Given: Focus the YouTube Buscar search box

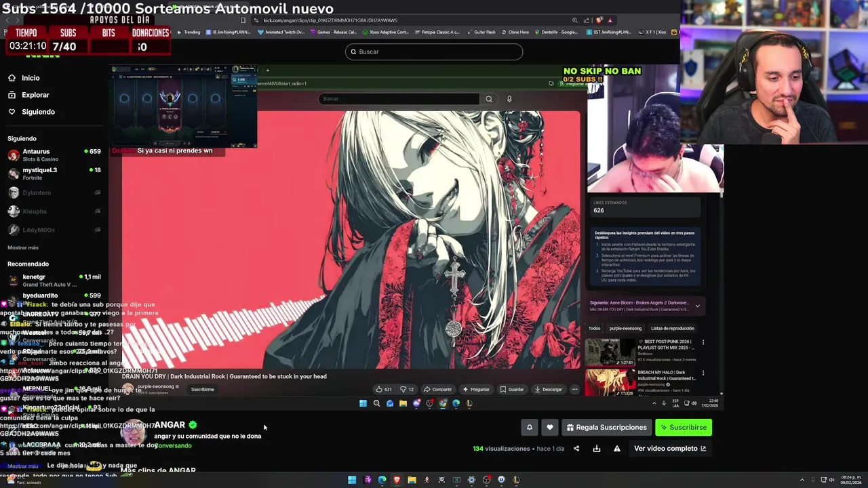Looking at the screenshot, I should tap(399, 99).
